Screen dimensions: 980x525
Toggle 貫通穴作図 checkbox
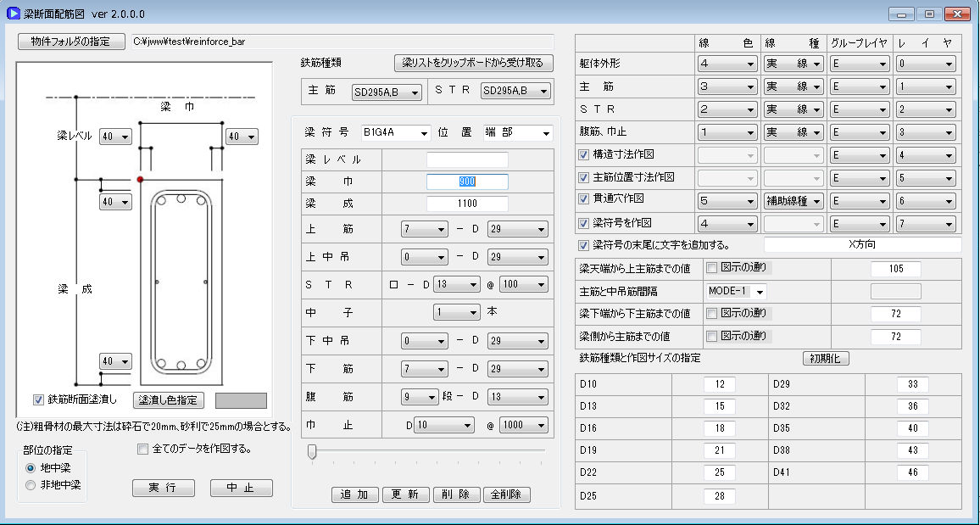click(x=583, y=201)
